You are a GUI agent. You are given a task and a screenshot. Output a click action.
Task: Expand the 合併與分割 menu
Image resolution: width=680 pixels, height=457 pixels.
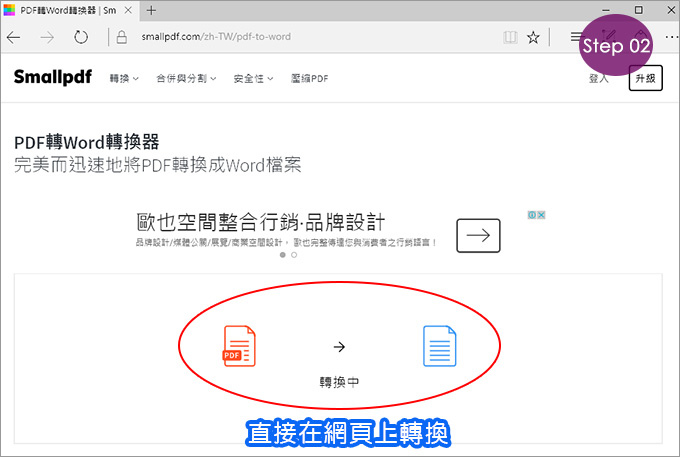coord(186,78)
